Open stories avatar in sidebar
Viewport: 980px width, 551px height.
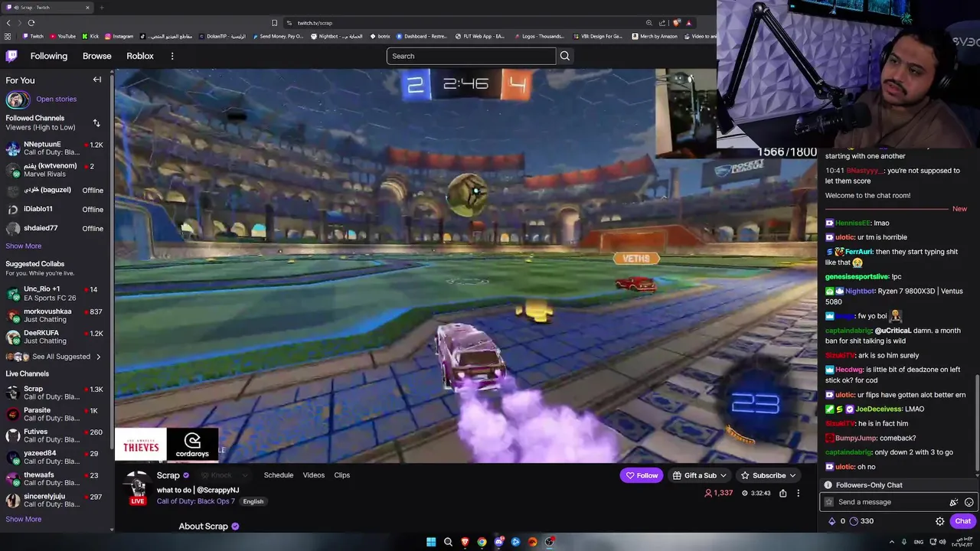coord(18,99)
